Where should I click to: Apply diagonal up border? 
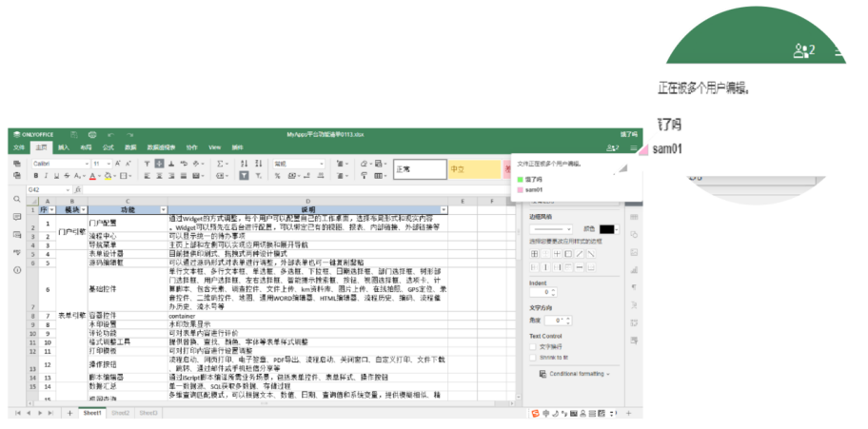(580, 254)
